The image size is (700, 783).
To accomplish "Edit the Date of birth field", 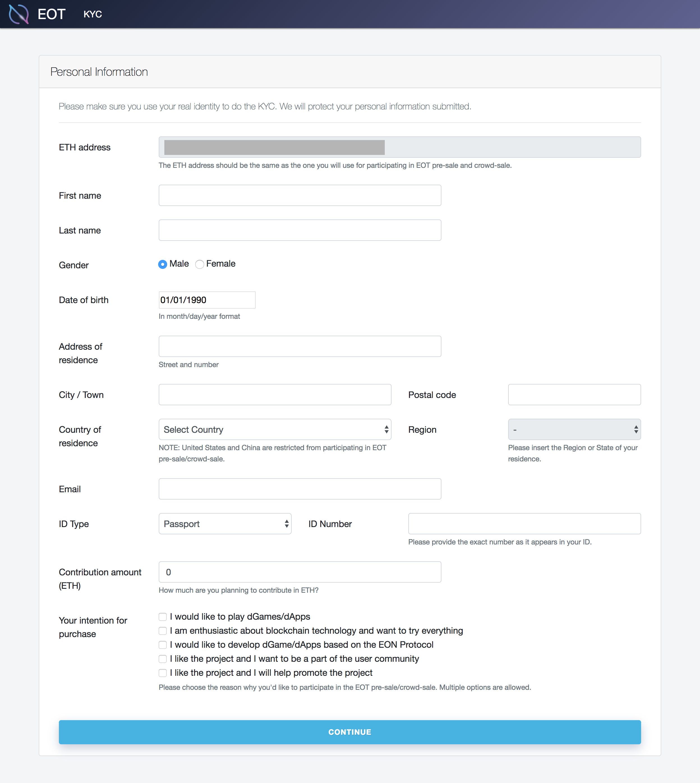I will (207, 300).
